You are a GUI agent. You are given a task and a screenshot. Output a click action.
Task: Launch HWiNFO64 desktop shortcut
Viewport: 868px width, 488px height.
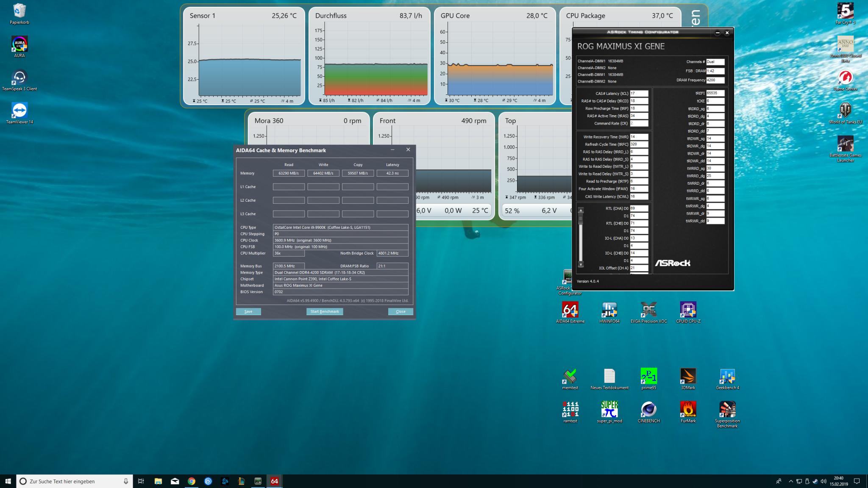point(609,313)
